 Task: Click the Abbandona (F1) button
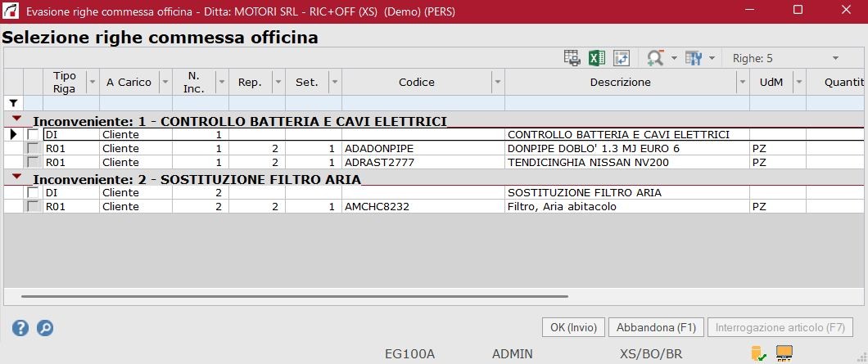pyautogui.click(x=656, y=327)
